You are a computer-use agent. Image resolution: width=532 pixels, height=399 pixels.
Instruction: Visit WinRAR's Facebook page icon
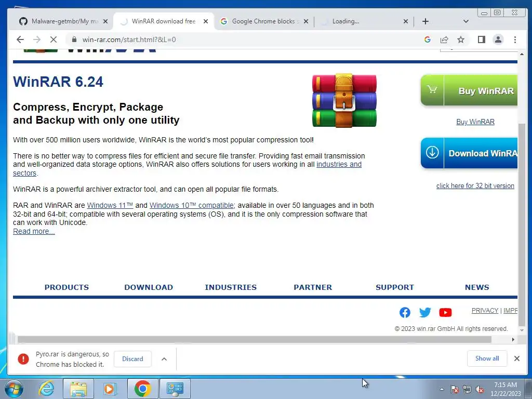tap(405, 312)
